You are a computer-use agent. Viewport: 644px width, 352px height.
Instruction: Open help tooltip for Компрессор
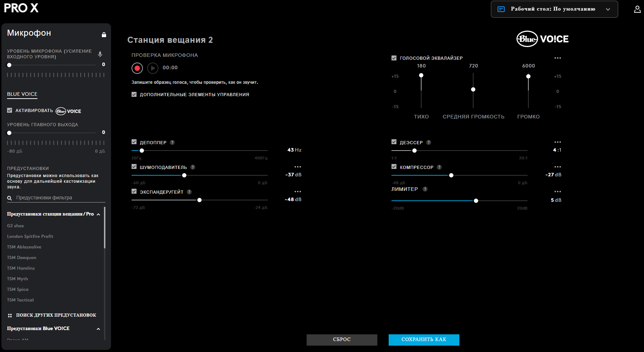click(439, 167)
